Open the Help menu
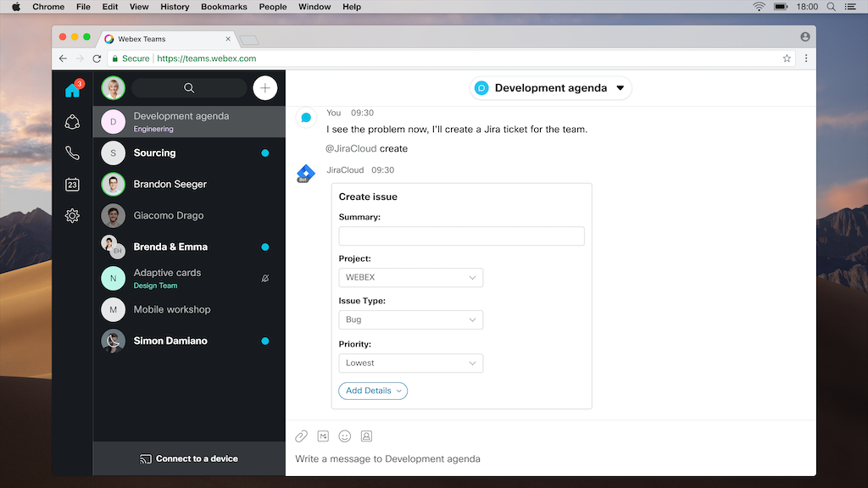The height and width of the screenshot is (488, 868). [x=352, y=7]
